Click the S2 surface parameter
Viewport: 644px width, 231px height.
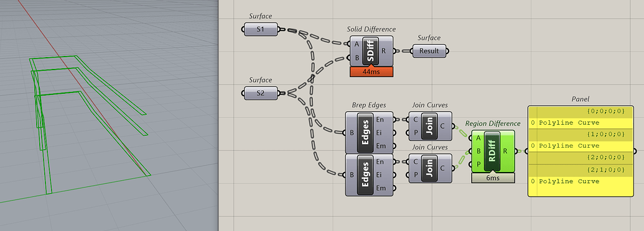coord(260,93)
